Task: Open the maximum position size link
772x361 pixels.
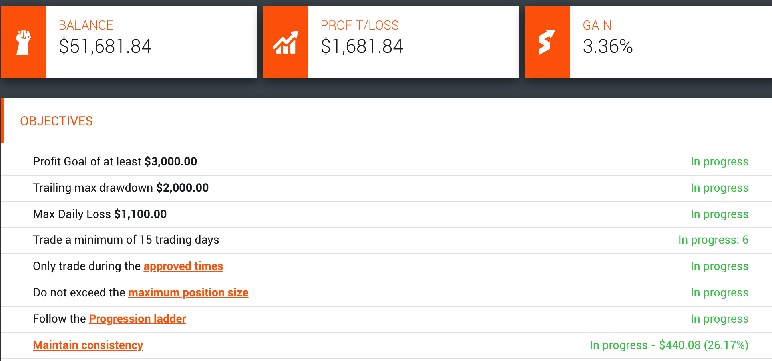Action: pyautogui.click(x=188, y=293)
